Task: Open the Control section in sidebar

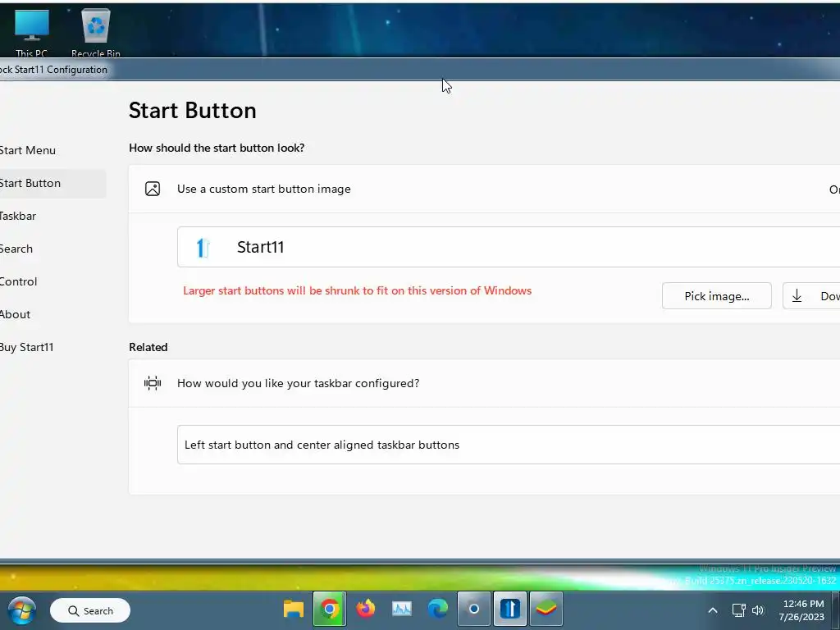Action: pyautogui.click(x=18, y=281)
